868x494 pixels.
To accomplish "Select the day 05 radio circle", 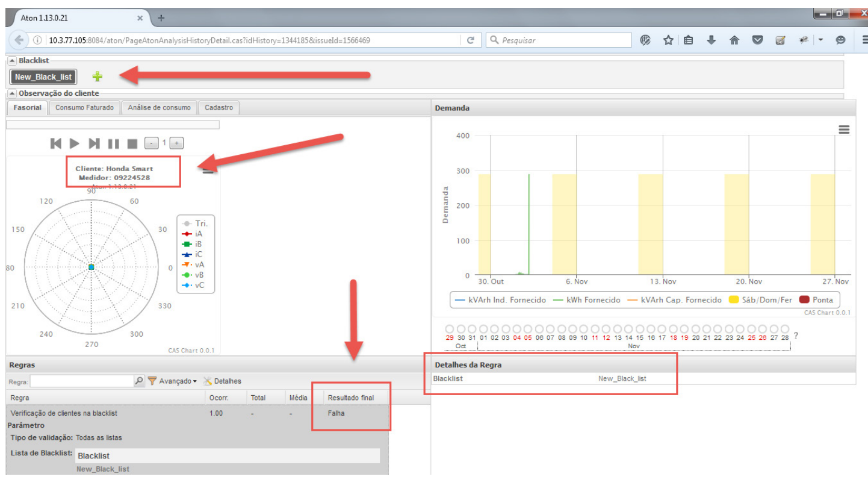I will click(528, 329).
